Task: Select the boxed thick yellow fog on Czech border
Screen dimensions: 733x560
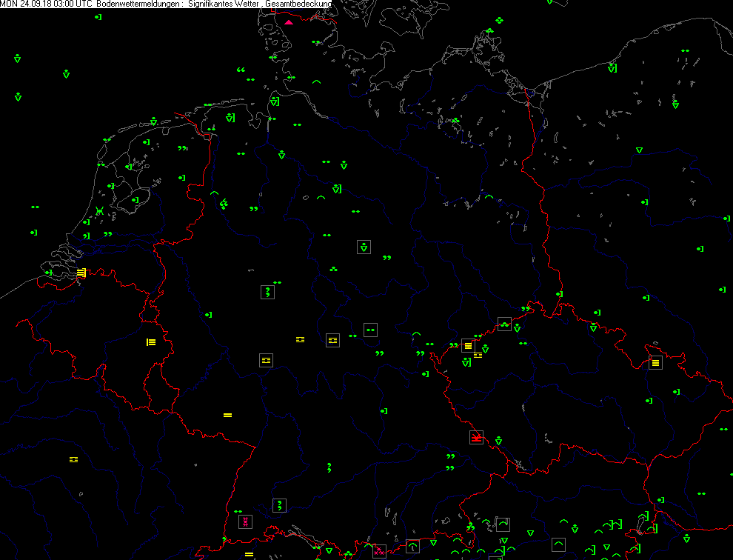Action: click(x=467, y=345)
